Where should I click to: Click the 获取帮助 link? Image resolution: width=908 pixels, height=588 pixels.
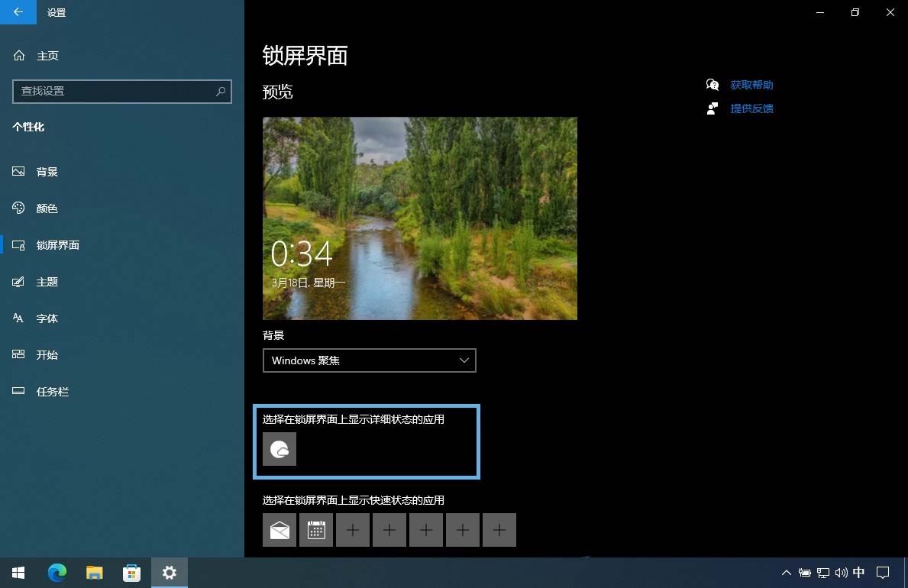click(751, 85)
